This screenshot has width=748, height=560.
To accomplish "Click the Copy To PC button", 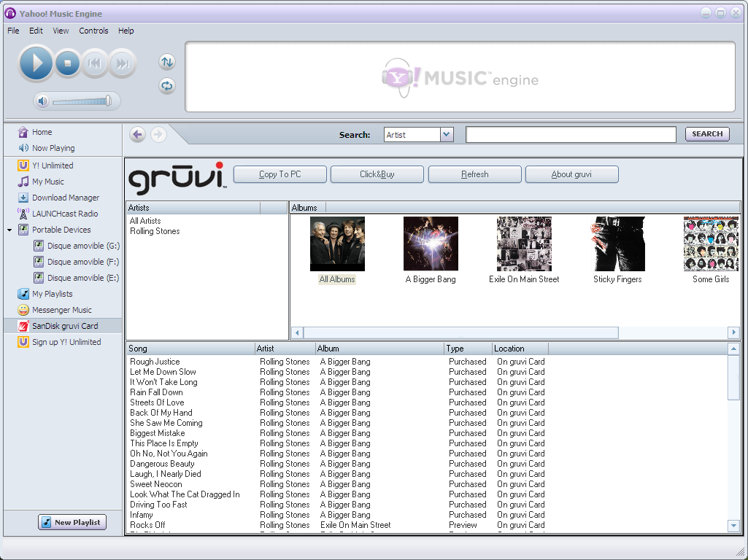I will (x=280, y=174).
